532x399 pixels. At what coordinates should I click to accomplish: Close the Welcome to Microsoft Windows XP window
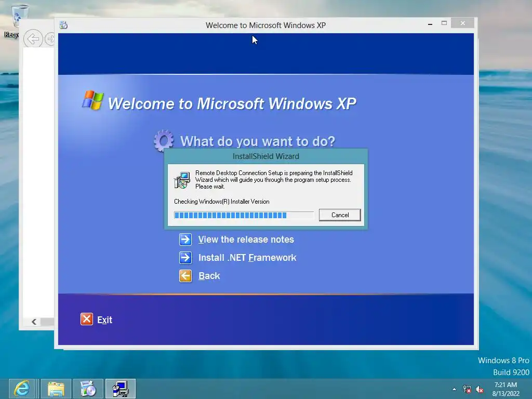pos(463,23)
